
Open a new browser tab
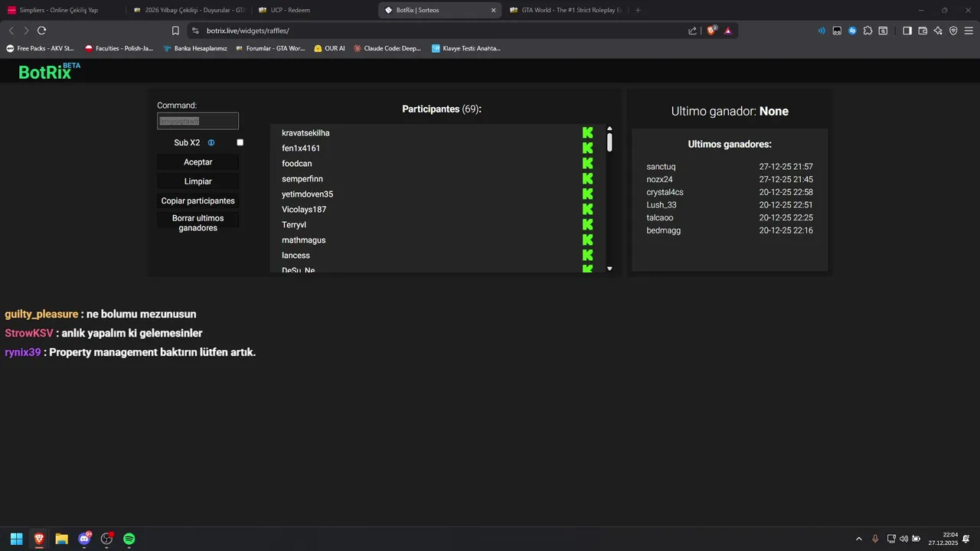click(638, 10)
